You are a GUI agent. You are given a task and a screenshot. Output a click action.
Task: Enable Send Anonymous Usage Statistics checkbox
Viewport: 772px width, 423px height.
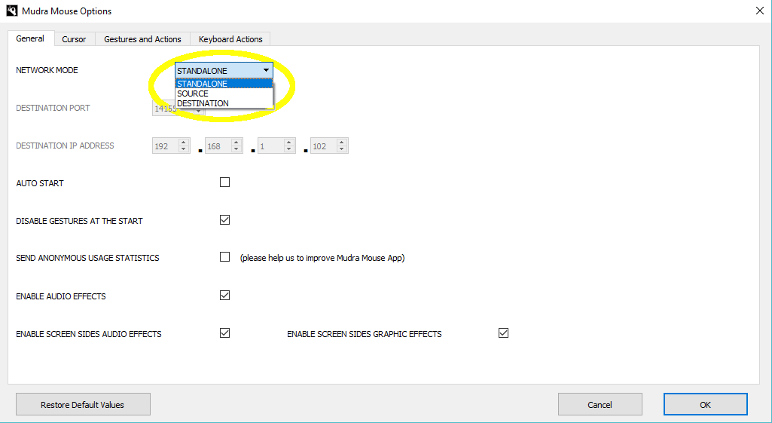(x=225, y=257)
